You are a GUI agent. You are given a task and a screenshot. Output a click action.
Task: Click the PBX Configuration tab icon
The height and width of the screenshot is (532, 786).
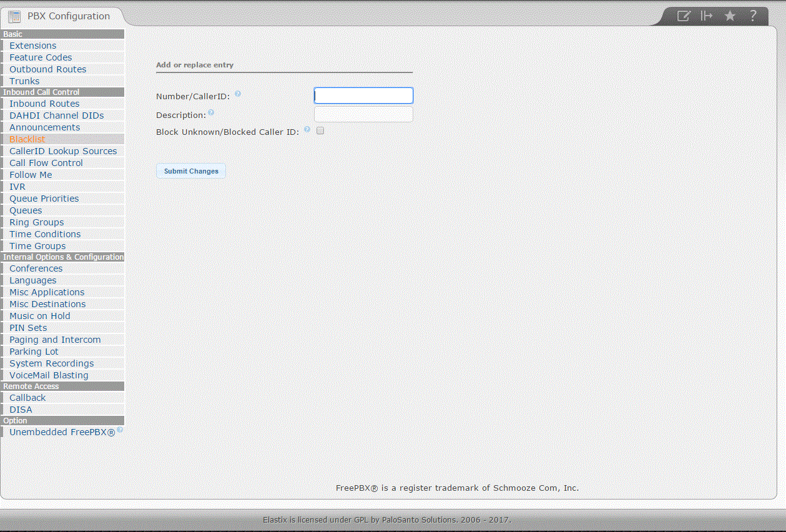[14, 17]
